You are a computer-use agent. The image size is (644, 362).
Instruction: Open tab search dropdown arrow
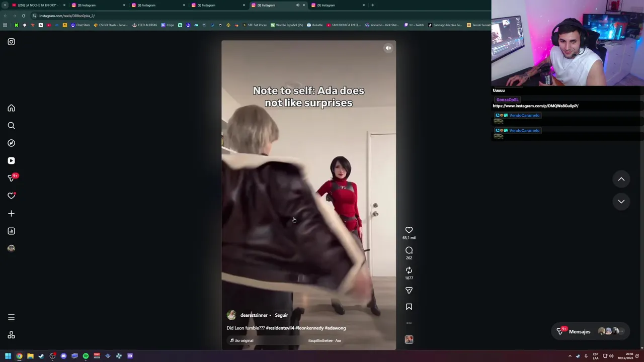tap(5, 5)
